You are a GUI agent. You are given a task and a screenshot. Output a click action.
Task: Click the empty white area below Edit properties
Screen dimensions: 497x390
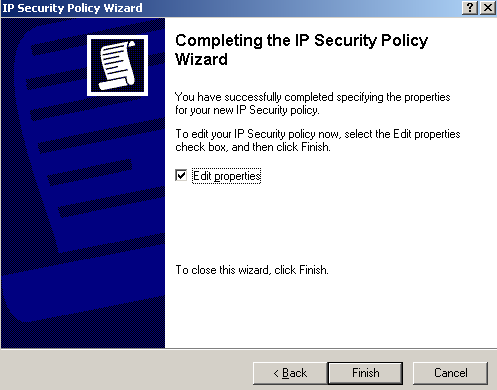[x=330, y=223]
